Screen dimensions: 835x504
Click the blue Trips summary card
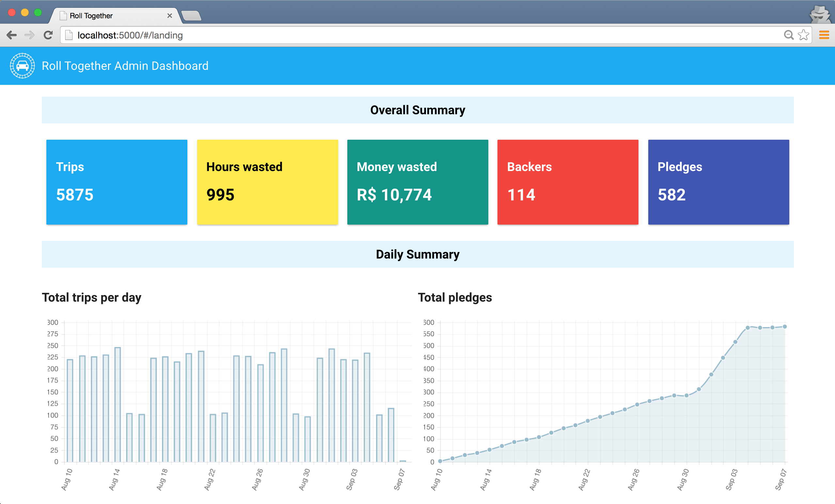[117, 182]
